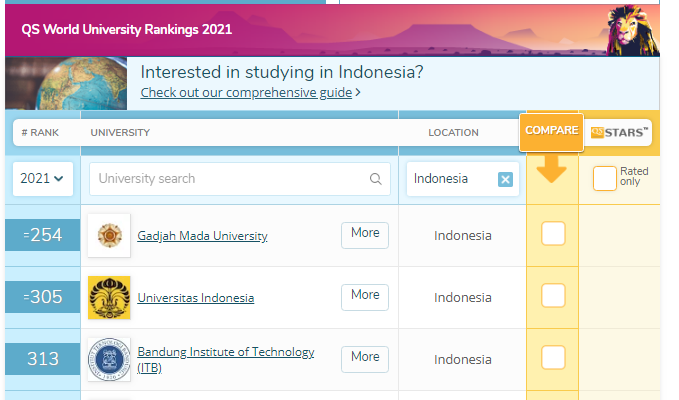Open the 2021 year dropdown
Viewport: 679px width, 400px height.
click(x=42, y=179)
